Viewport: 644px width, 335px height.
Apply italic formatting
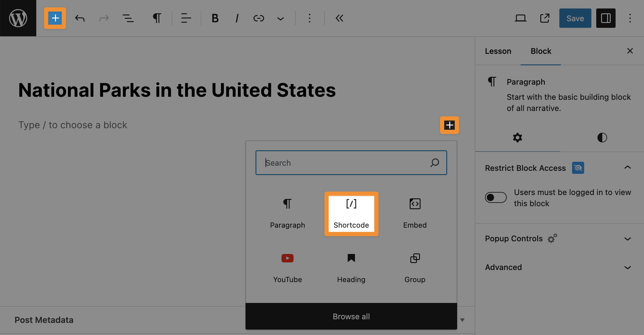tap(237, 18)
